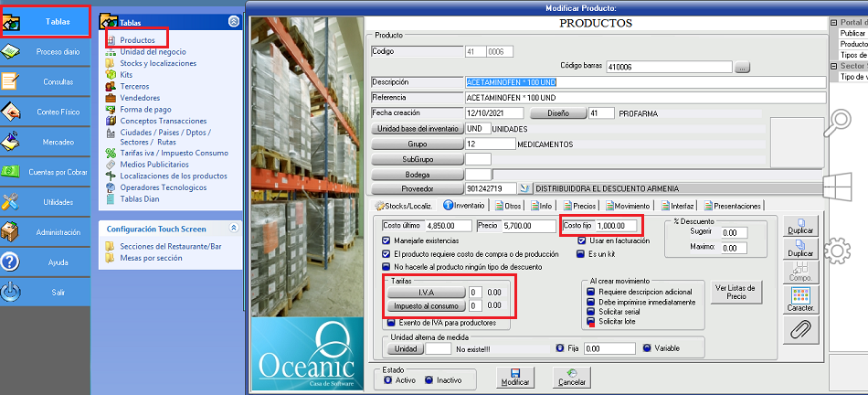868x395 pixels.
Task: Click the Modificar save disk icon
Action: pos(515,376)
